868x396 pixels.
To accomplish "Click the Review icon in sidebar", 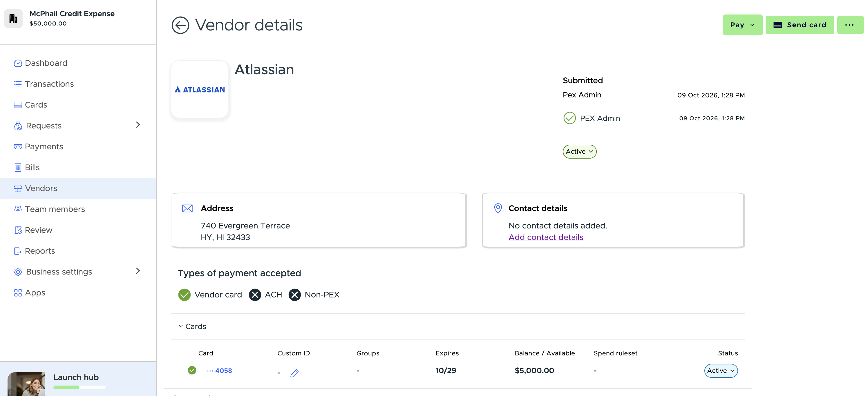I will (18, 230).
